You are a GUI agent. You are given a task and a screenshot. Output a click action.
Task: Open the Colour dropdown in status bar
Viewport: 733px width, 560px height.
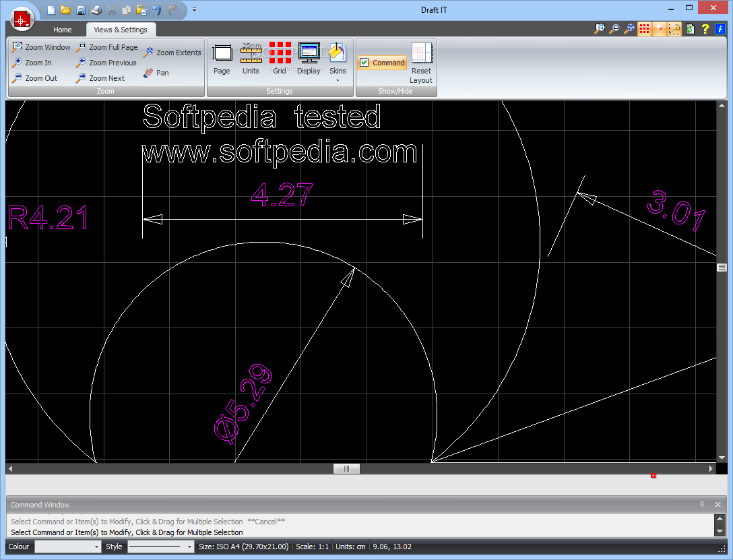coord(68,547)
